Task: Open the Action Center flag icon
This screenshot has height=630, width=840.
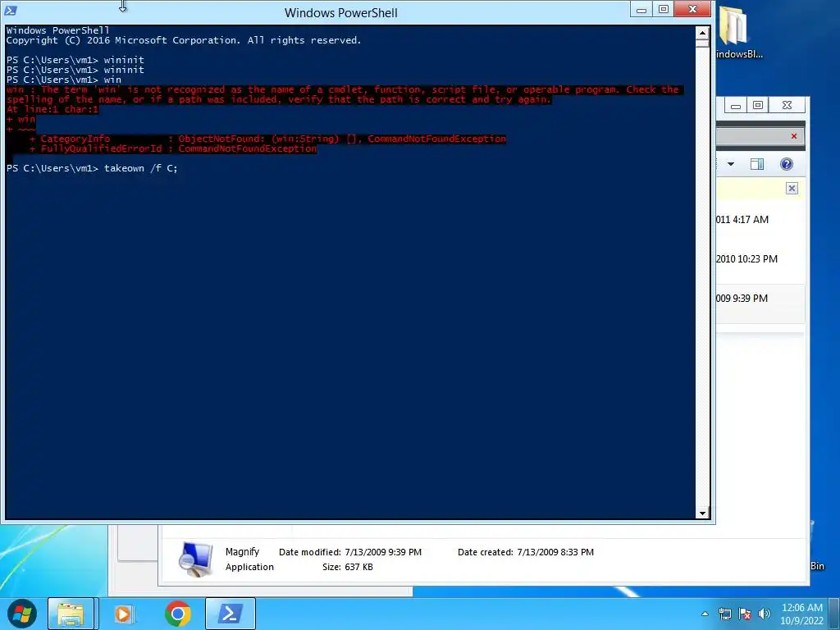Action: click(745, 614)
